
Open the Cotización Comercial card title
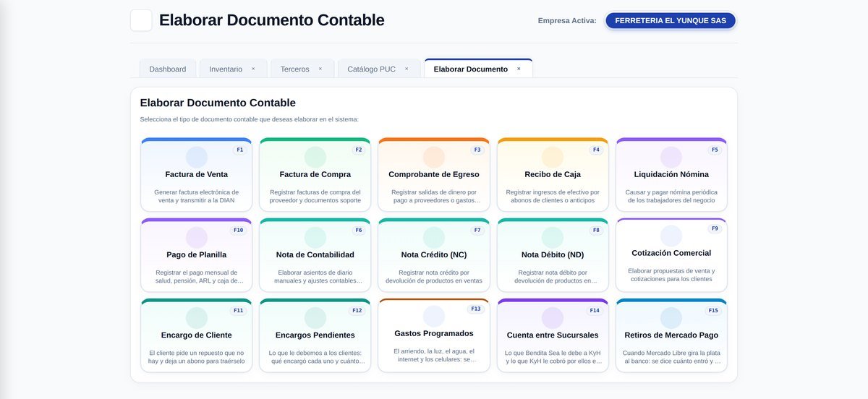pos(671,253)
